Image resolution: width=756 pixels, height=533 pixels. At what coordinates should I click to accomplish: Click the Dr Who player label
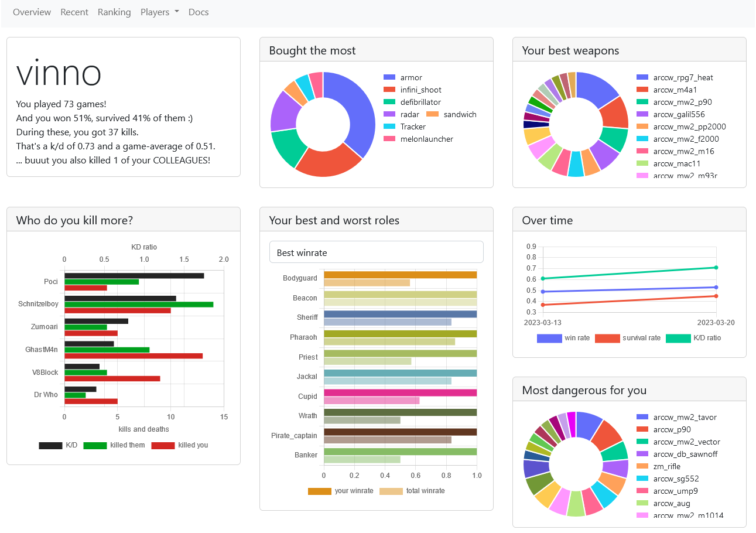46,395
